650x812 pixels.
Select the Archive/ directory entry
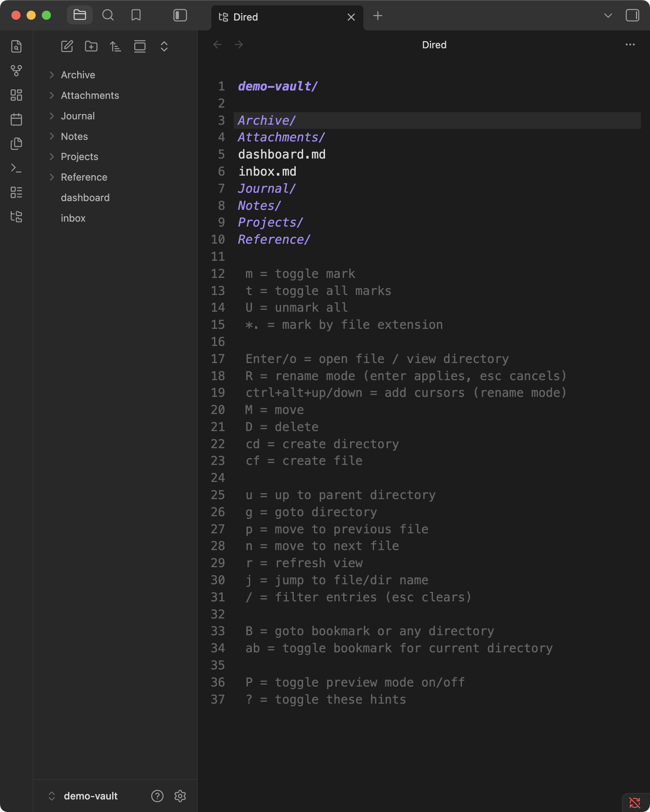[267, 121]
